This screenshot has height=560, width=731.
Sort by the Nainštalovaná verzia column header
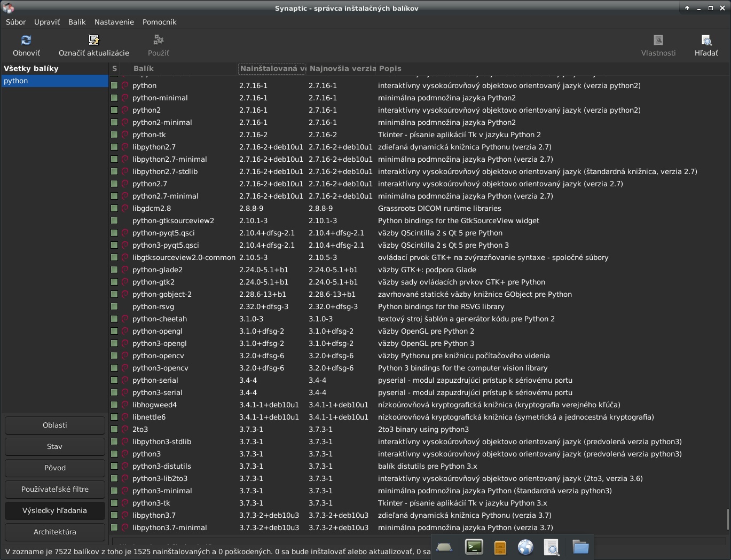tap(272, 68)
